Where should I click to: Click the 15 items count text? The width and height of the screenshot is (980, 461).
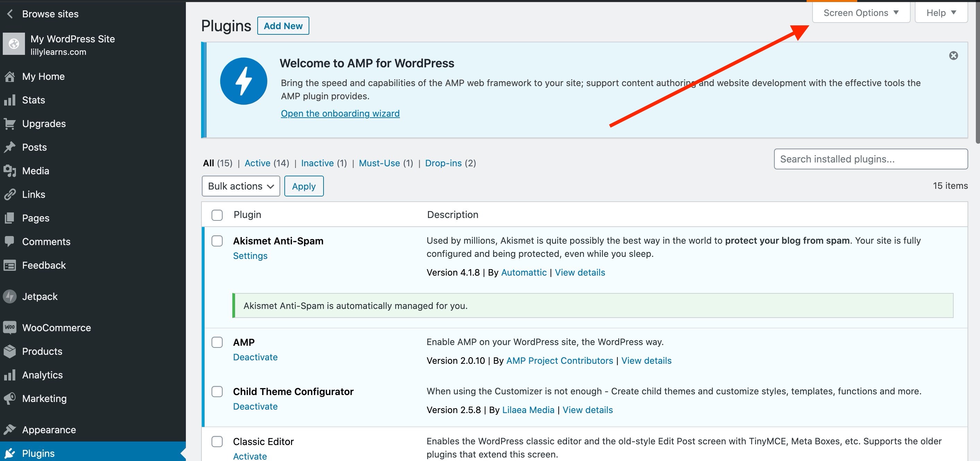[x=950, y=186]
